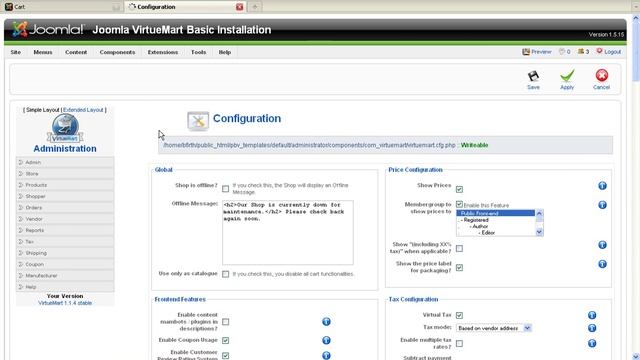The height and width of the screenshot is (360, 640).
Task: Click the logged-in users icon showing 3
Action: click(580, 51)
